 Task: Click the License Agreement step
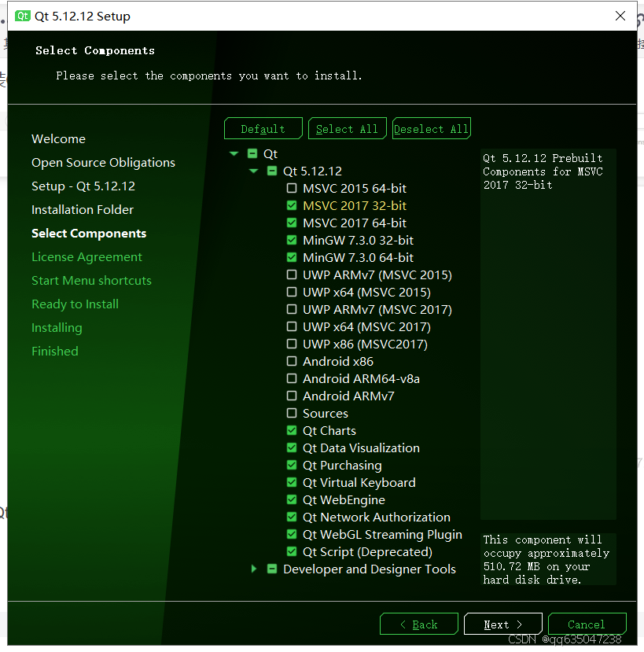click(x=87, y=257)
